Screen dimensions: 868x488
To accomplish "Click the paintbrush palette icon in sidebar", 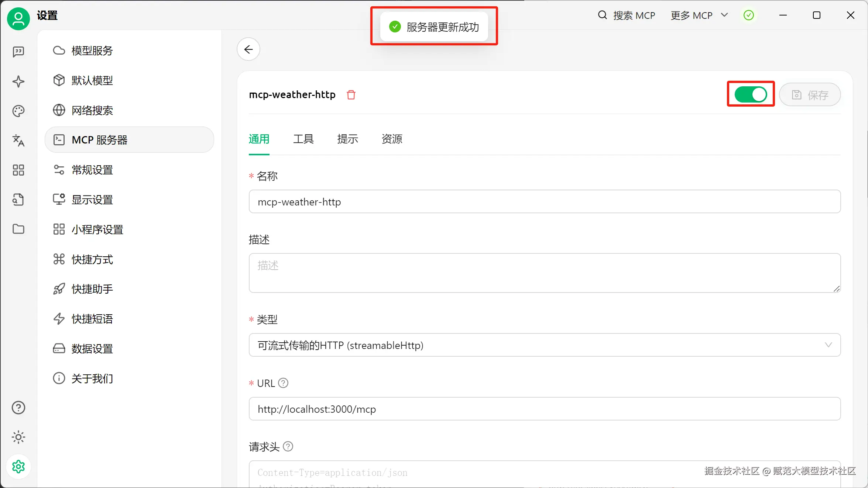I will [18, 111].
